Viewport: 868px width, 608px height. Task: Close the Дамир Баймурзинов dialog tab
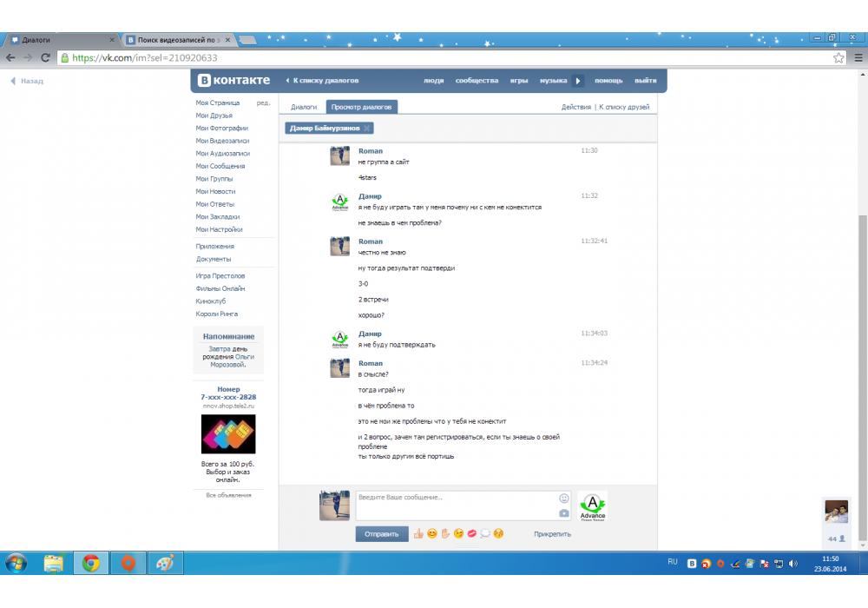point(367,128)
